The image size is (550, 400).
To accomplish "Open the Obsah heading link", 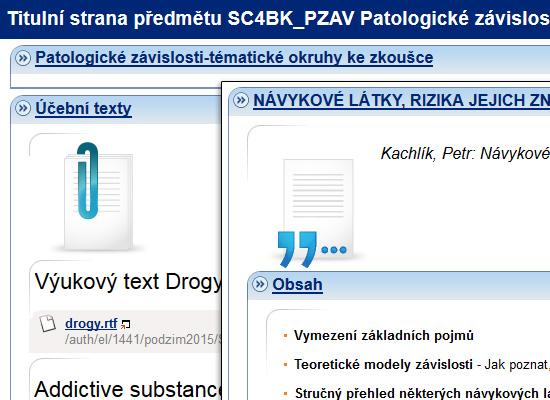I will click(x=297, y=285).
